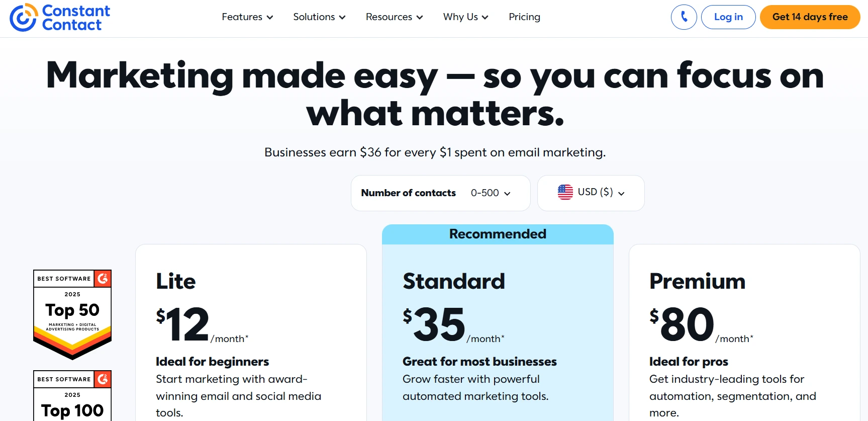This screenshot has width=868, height=421.
Task: Click the Constant Contact logo
Action: [60, 18]
